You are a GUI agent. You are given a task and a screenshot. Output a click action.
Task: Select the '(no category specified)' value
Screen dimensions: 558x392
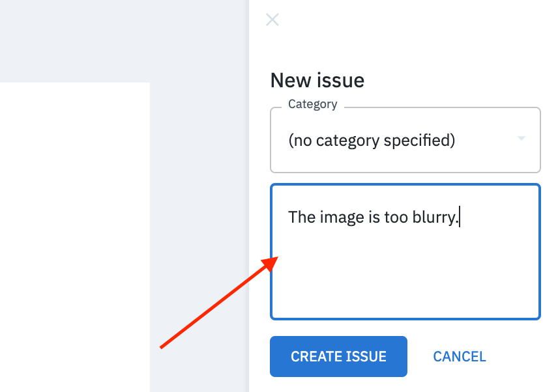tap(372, 141)
